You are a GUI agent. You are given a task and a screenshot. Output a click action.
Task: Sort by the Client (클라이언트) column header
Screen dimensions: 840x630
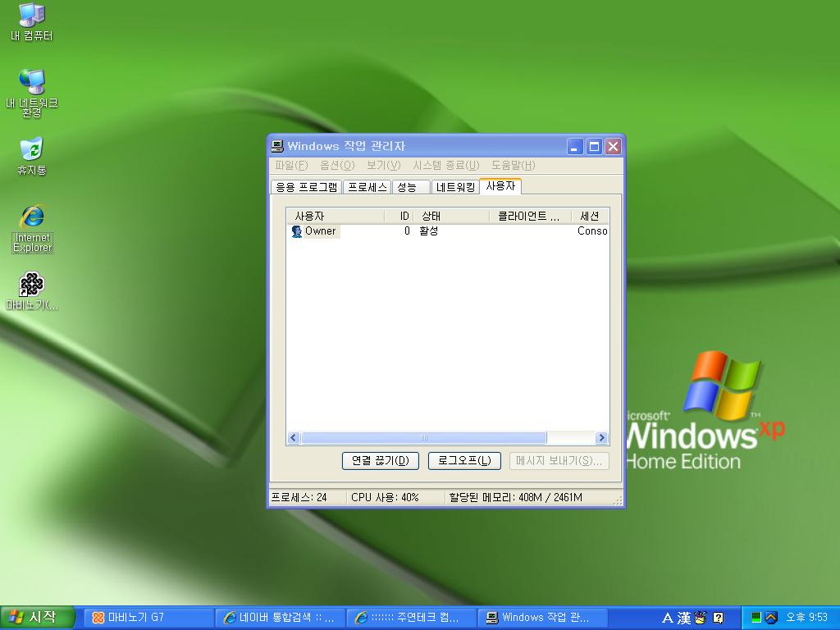point(531,216)
